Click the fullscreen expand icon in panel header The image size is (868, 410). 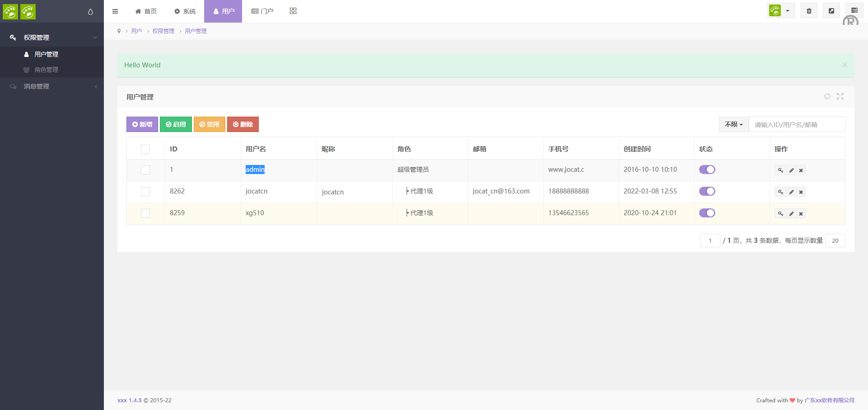(x=840, y=96)
